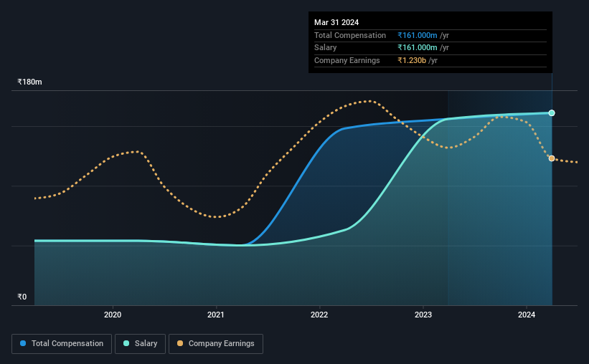
Task: Toggle the Salary legend button
Action: pos(140,344)
